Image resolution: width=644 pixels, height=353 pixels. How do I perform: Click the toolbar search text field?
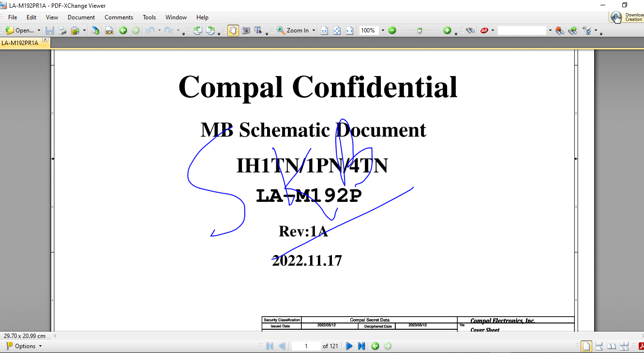(522, 31)
